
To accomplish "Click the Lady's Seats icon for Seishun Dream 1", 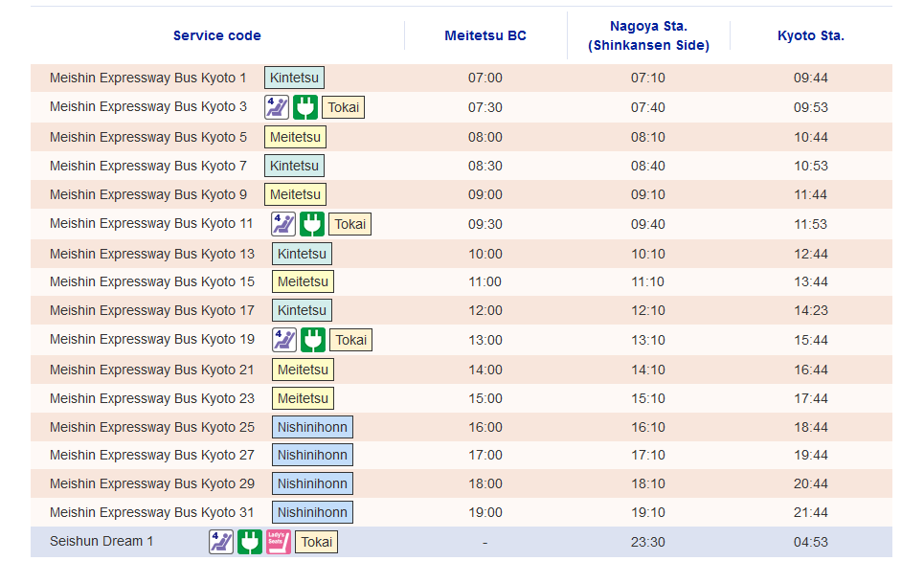I will (x=278, y=542).
